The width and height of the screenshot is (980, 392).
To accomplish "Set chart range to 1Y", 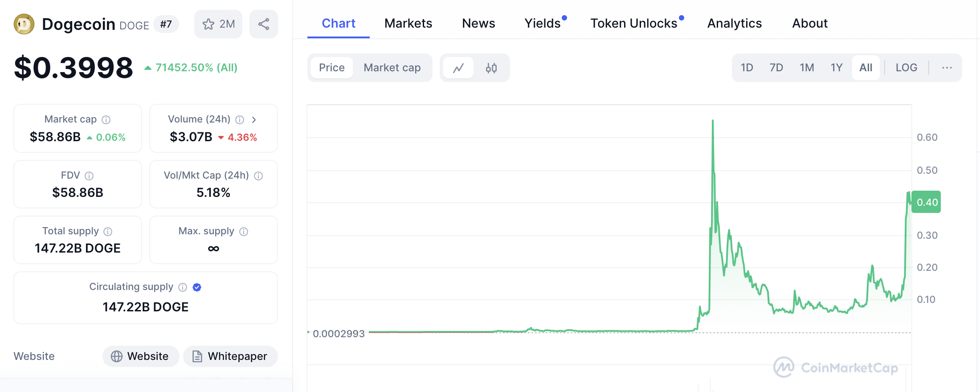I will (837, 68).
